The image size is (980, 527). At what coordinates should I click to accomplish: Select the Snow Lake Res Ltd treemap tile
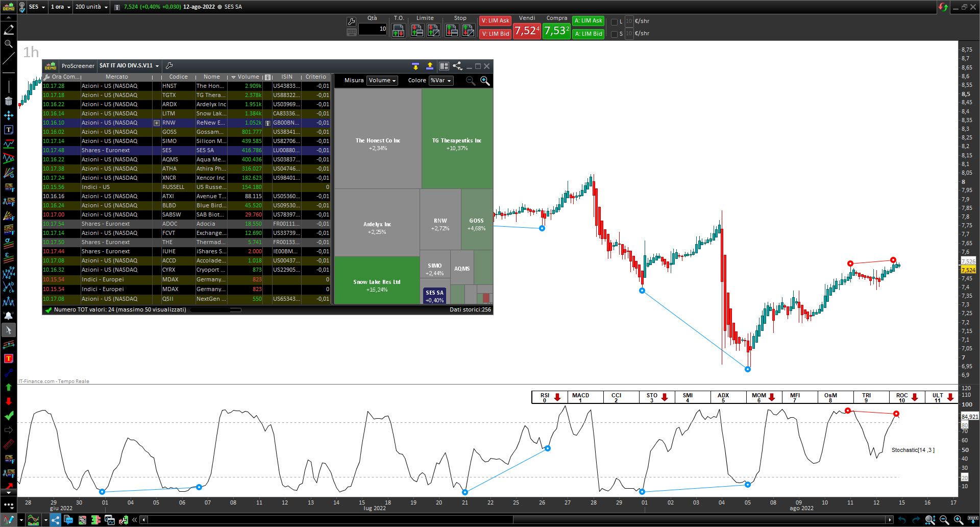pos(377,280)
